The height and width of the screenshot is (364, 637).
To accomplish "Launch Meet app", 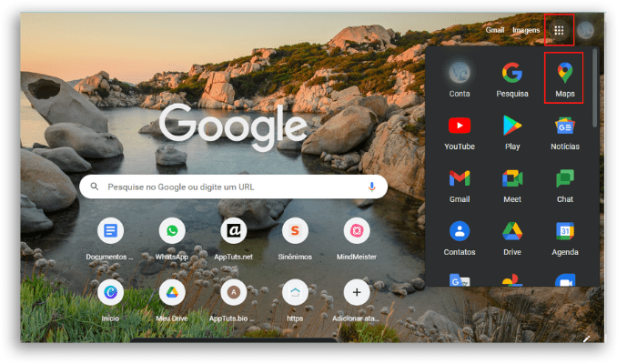I will click(512, 186).
